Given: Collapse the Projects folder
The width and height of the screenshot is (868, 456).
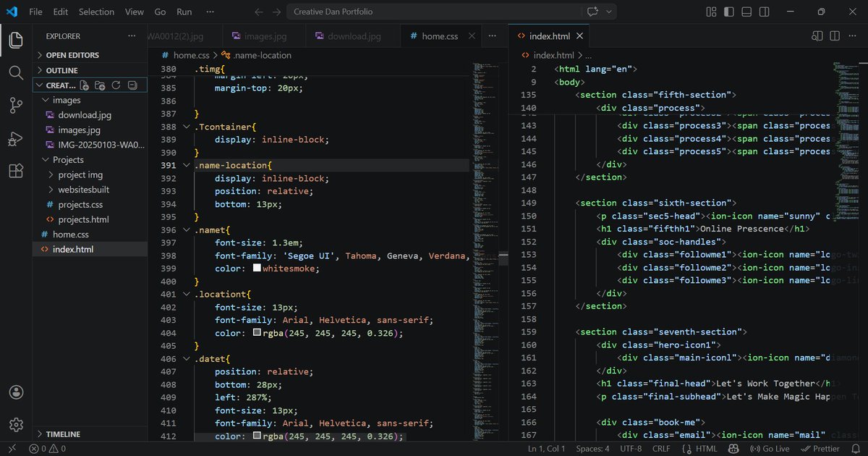Looking at the screenshot, I should point(90,159).
